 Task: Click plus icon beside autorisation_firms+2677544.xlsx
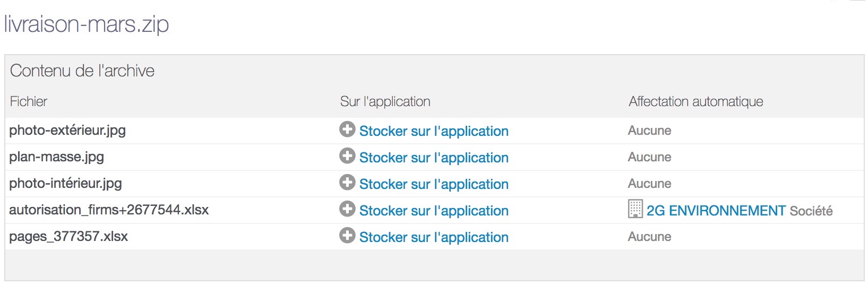pyautogui.click(x=347, y=209)
